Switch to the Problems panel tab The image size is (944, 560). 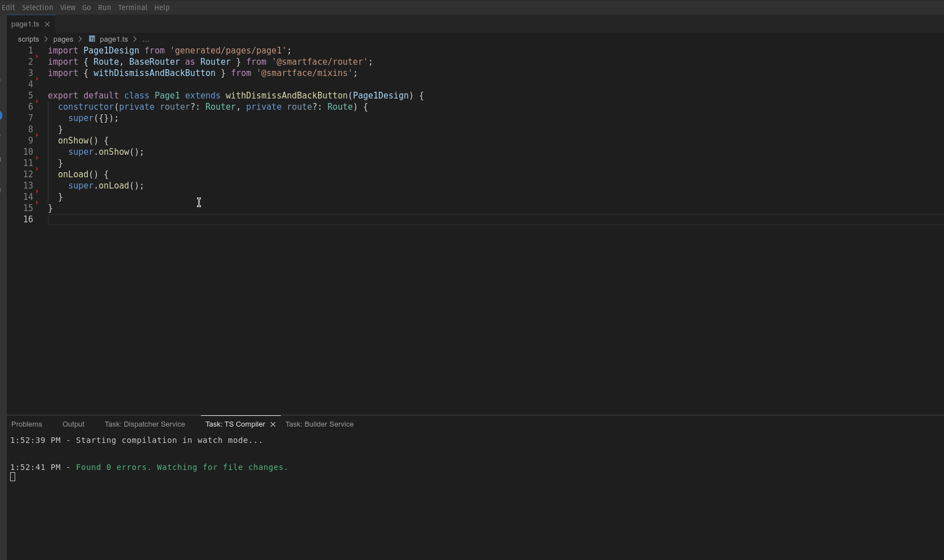tap(26, 424)
